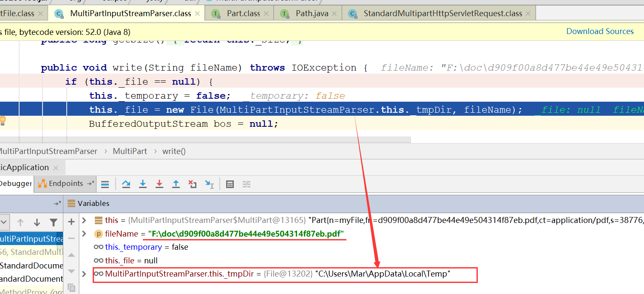The width and height of the screenshot is (644, 294).
Task: Click the horizontal scrollbar below the editor
Action: tap(205, 139)
